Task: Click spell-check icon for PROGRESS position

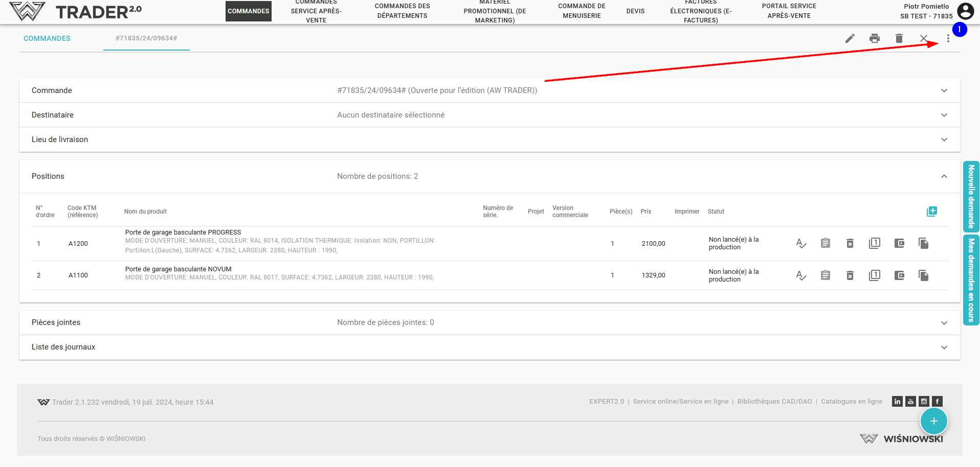Action: click(800, 244)
